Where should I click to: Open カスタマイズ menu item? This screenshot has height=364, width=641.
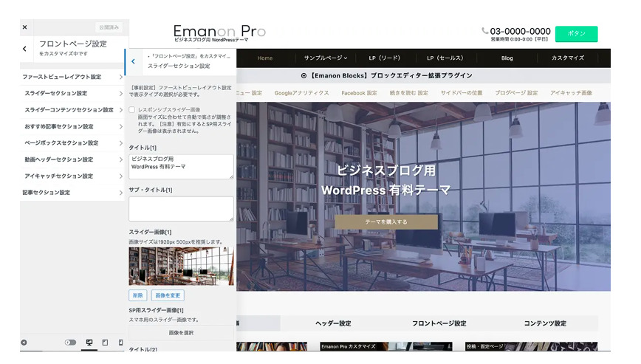pyautogui.click(x=567, y=58)
